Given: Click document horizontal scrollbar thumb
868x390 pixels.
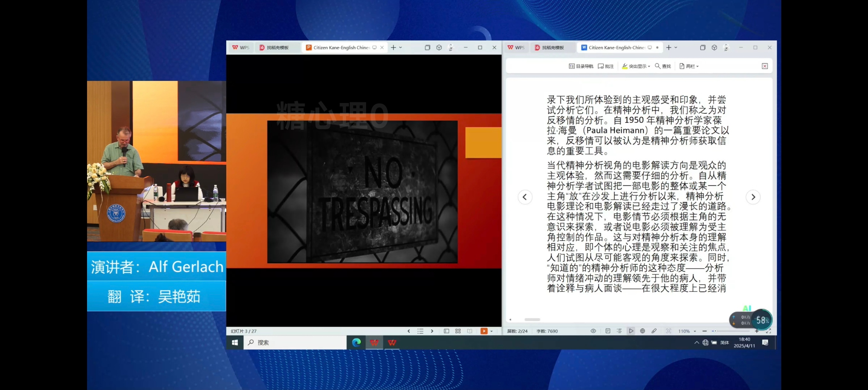Looking at the screenshot, I should point(532,319).
